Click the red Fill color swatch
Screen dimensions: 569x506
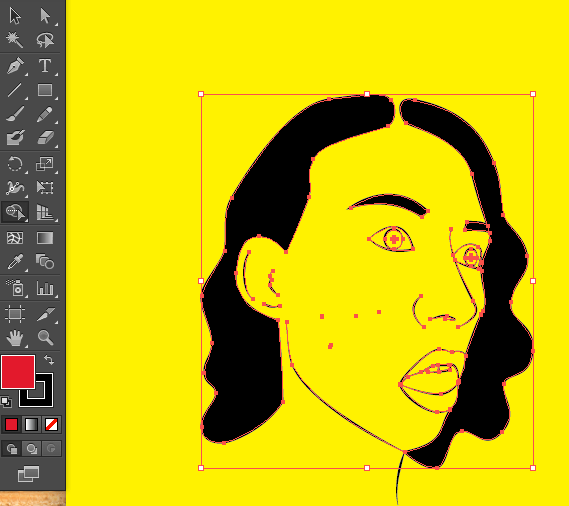[18, 372]
